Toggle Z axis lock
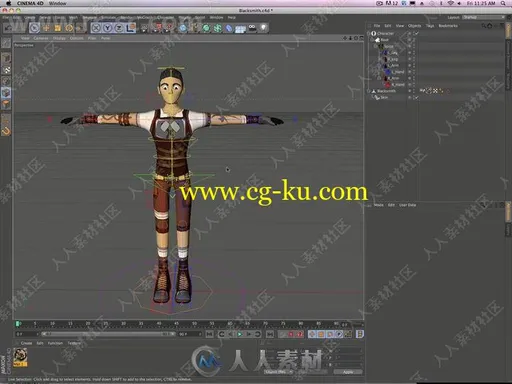The image size is (512, 384). click(119, 28)
